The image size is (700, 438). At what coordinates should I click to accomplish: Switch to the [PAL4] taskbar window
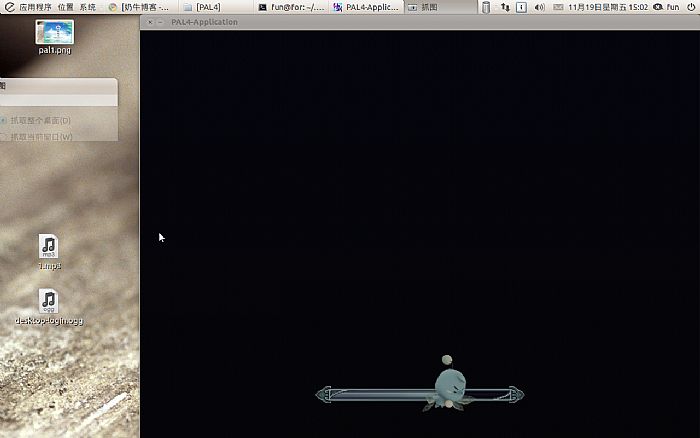pos(209,6)
